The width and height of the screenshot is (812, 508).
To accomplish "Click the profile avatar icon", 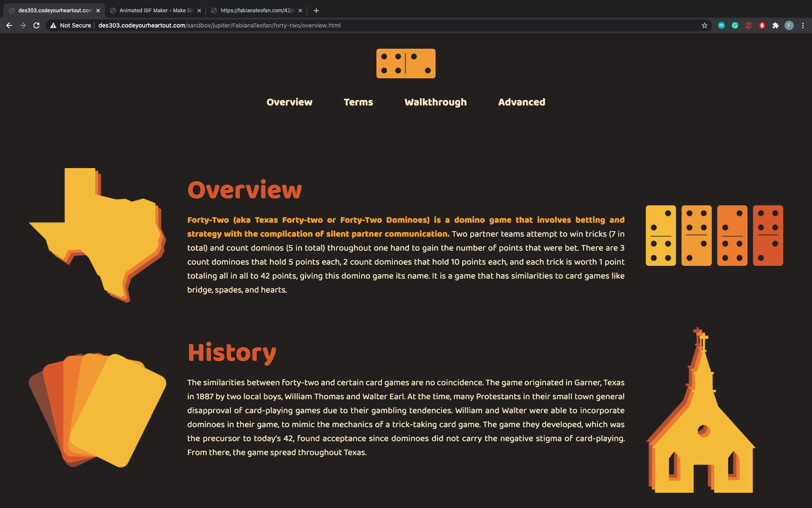I will (x=789, y=25).
